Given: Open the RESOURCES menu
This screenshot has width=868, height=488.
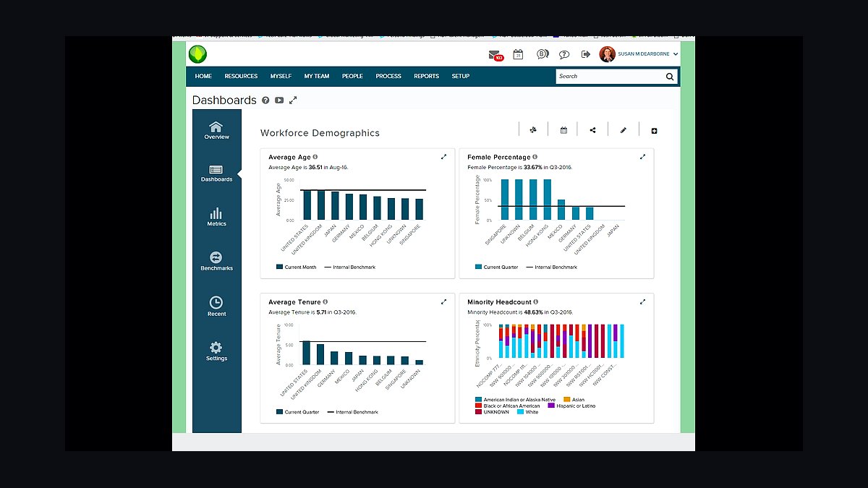Looking at the screenshot, I should 241,76.
